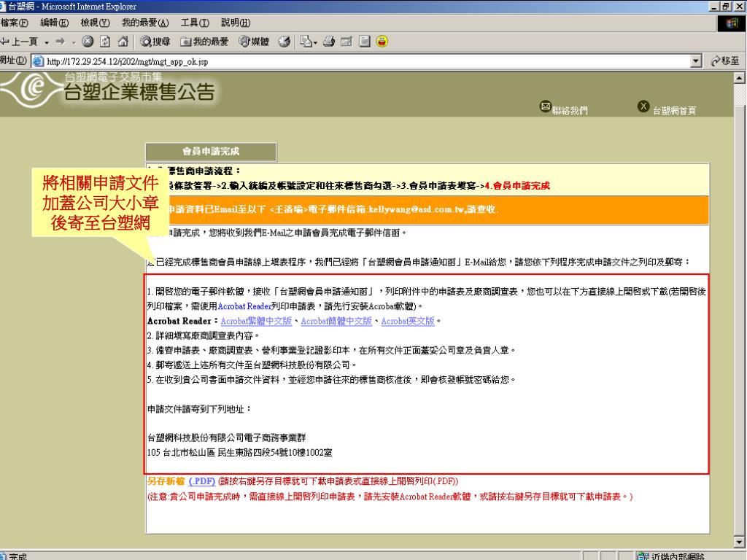
Task: Open the Search (搜尋) toolbar button
Action: (x=155, y=42)
